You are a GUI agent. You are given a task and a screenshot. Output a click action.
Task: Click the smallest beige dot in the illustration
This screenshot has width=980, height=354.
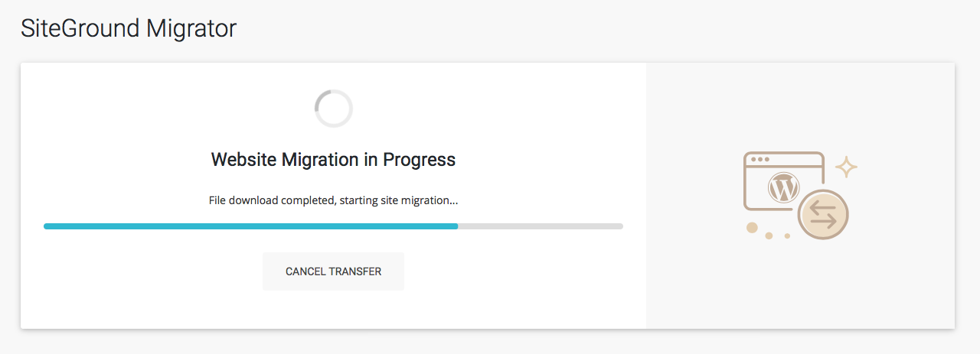787,235
